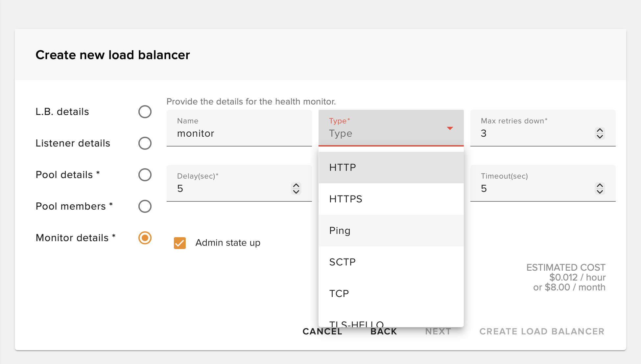Select the L.B. details step

145,112
